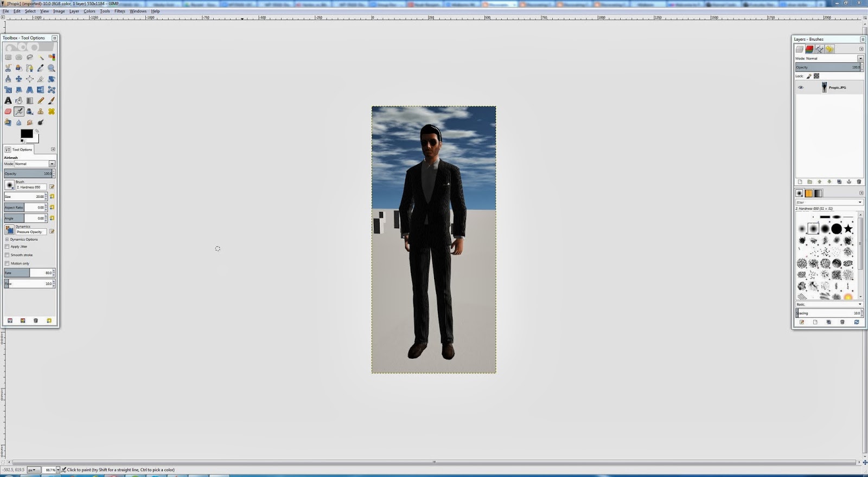The height and width of the screenshot is (477, 868).
Task: Select the Heal bandage tool
Action: coord(52,112)
